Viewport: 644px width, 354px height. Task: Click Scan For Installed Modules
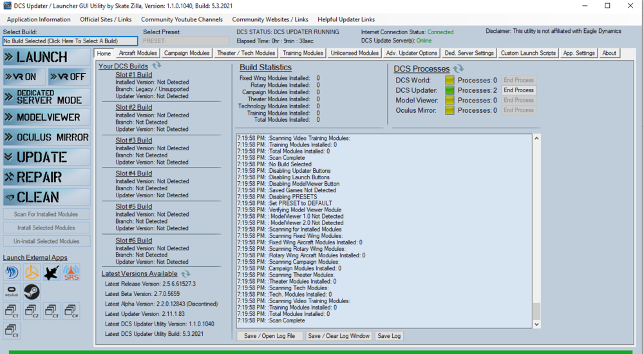point(46,214)
